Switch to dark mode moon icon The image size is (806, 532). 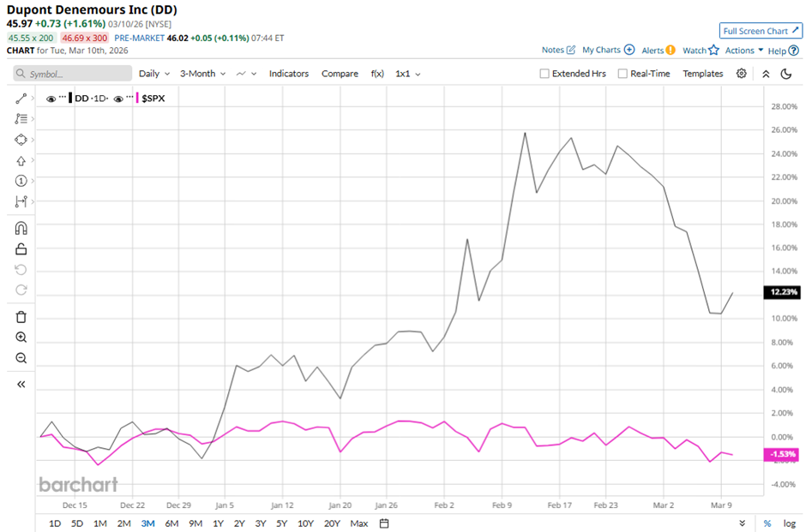[x=786, y=74]
